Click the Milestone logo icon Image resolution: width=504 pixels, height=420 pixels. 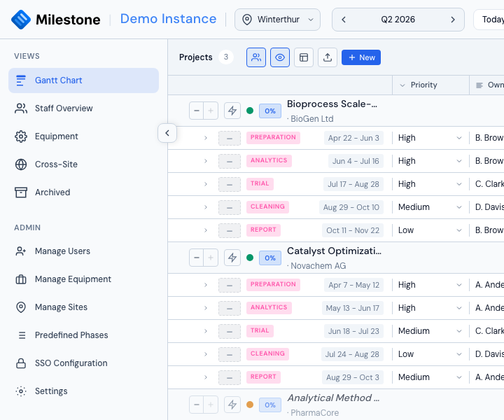coord(21,20)
